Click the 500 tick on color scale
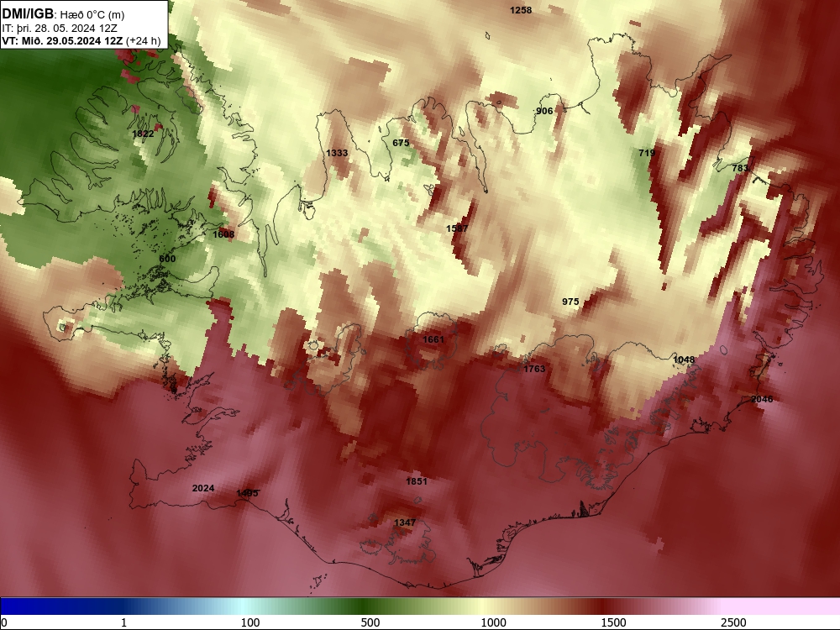The width and height of the screenshot is (840, 630). (x=370, y=622)
